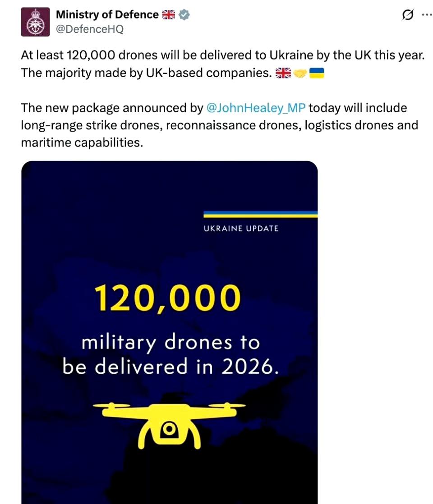Screen dimensions: 433x504
Task: Click the Ukraine flag emoji in the tweet
Action: pos(317,72)
